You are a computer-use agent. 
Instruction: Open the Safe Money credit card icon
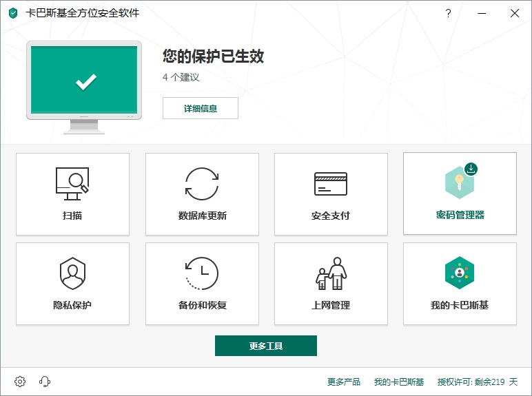331,184
